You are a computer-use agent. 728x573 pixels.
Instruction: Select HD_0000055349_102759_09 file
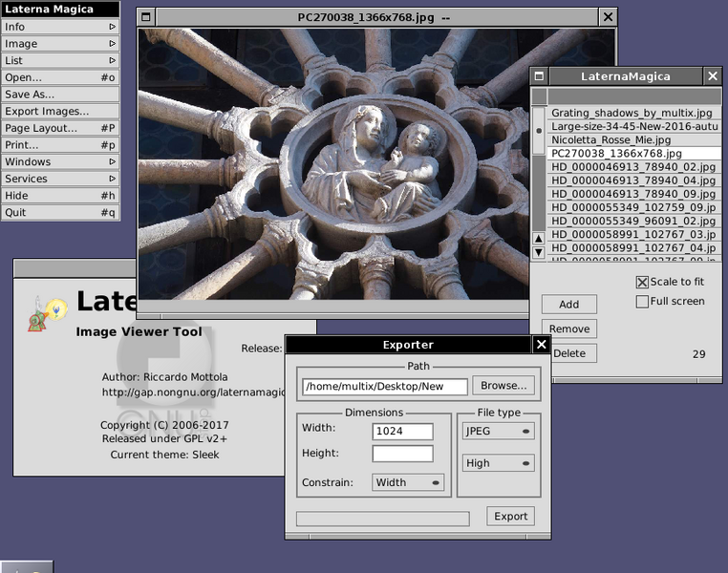[x=634, y=207]
